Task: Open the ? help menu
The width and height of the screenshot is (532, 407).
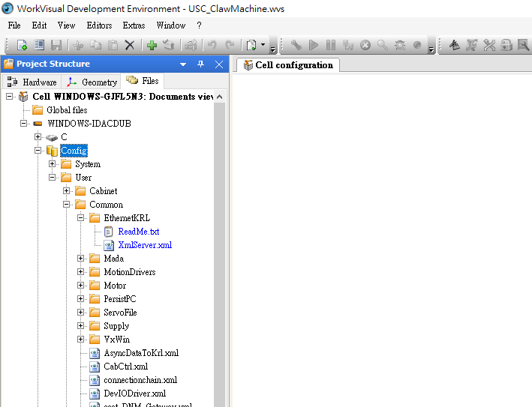Action: 199,25
